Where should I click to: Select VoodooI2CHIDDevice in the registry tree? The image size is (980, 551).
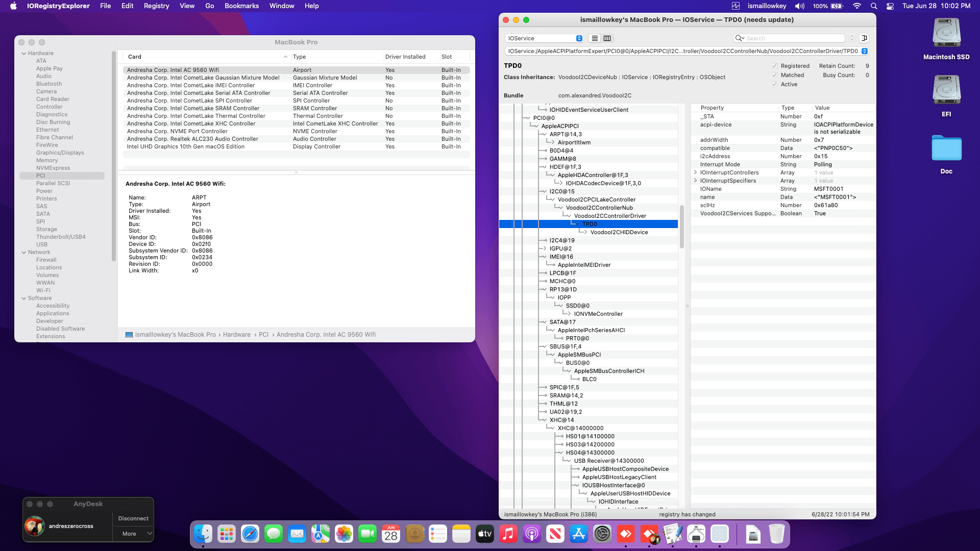point(619,232)
